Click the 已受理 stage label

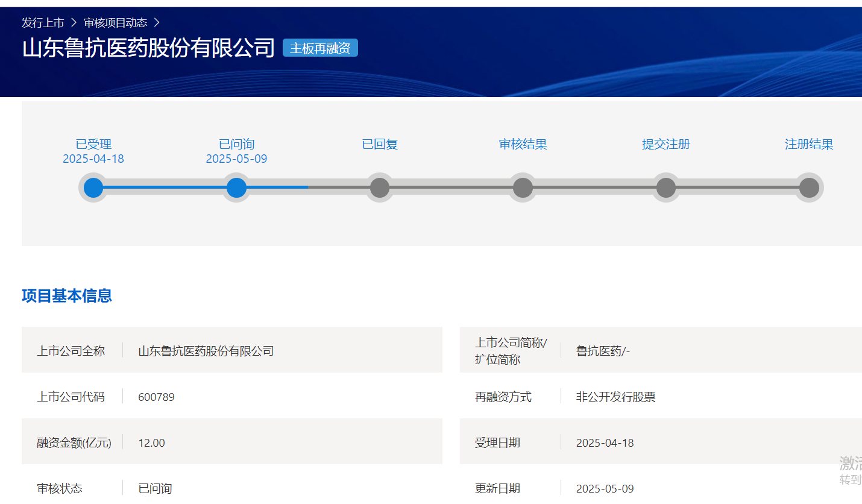[93, 145]
